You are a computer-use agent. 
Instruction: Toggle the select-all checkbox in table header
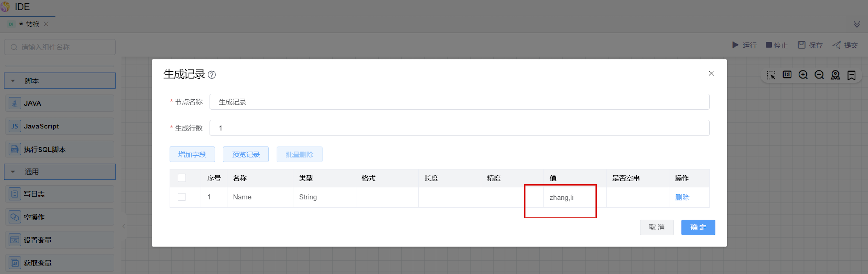pos(182,178)
